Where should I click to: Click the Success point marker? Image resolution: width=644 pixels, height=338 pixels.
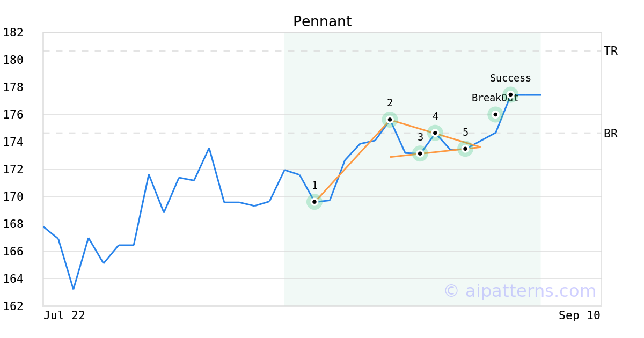510,94
